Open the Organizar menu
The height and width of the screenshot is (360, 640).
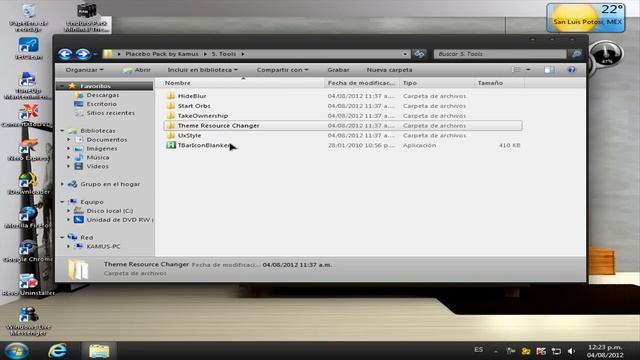coord(84,70)
